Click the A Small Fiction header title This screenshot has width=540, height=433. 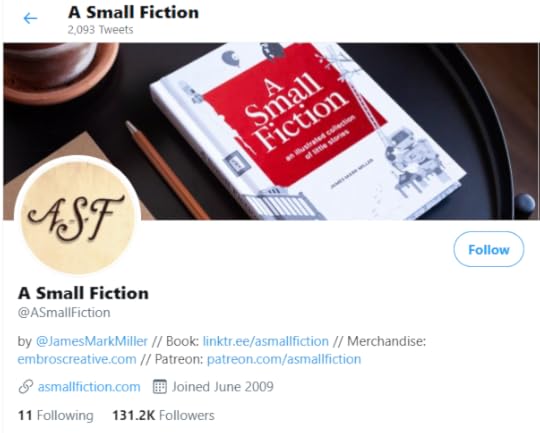(134, 12)
